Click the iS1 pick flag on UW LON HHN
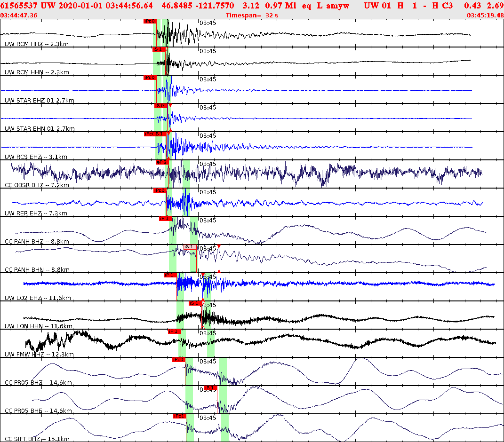 [x=193, y=303]
